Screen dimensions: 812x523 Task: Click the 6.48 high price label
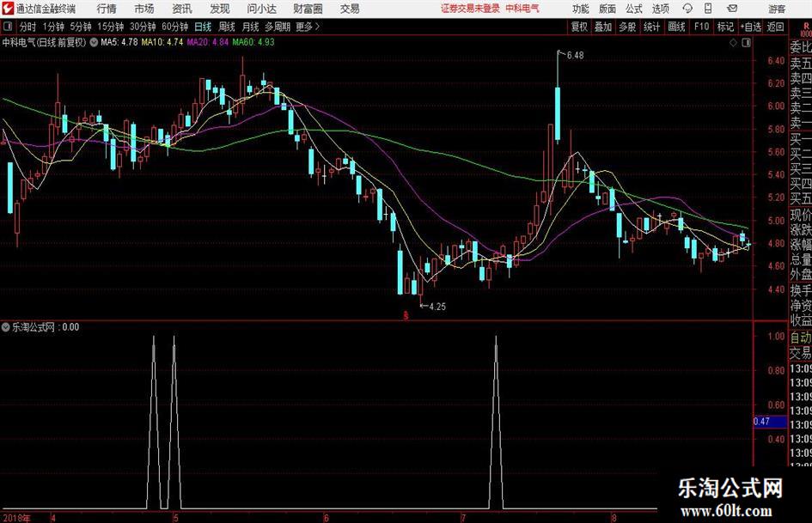575,56
